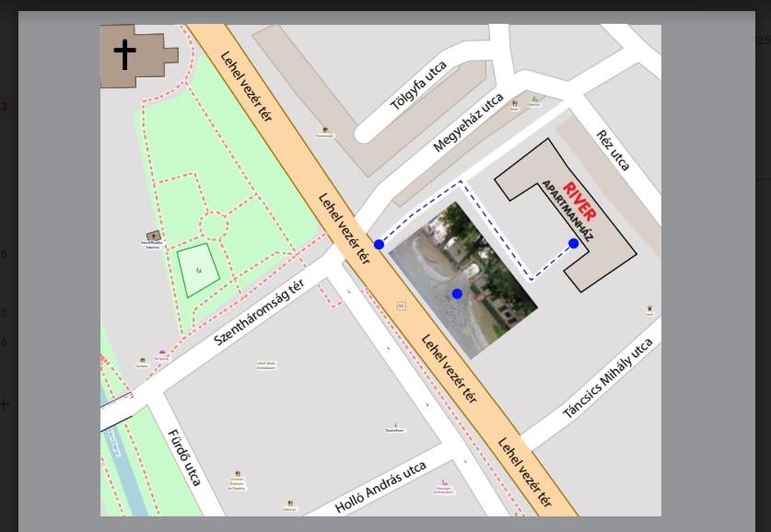771x532 pixels.
Task: Click the Szentháromság tér street label
Action: 259,312
